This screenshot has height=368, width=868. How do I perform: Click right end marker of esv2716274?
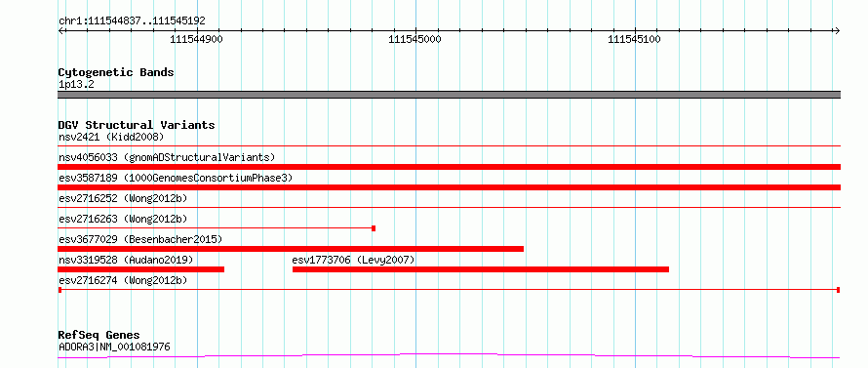click(x=839, y=290)
